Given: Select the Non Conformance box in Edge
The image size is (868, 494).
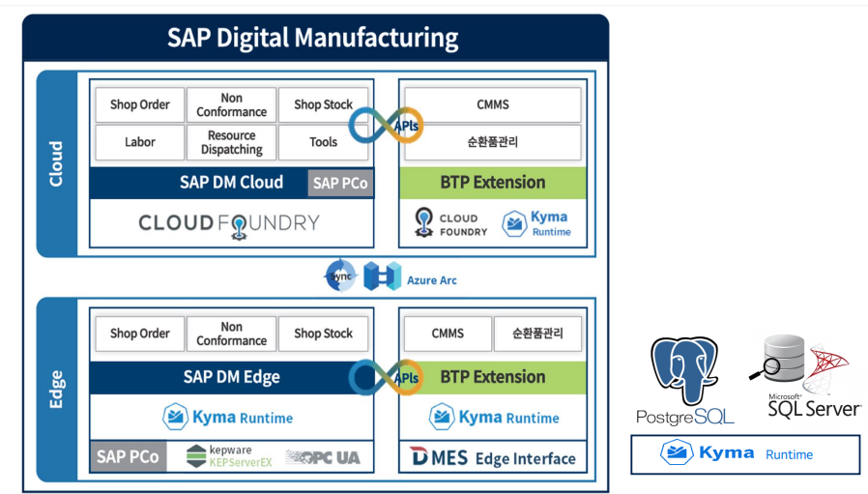Looking at the screenshot, I should [231, 334].
